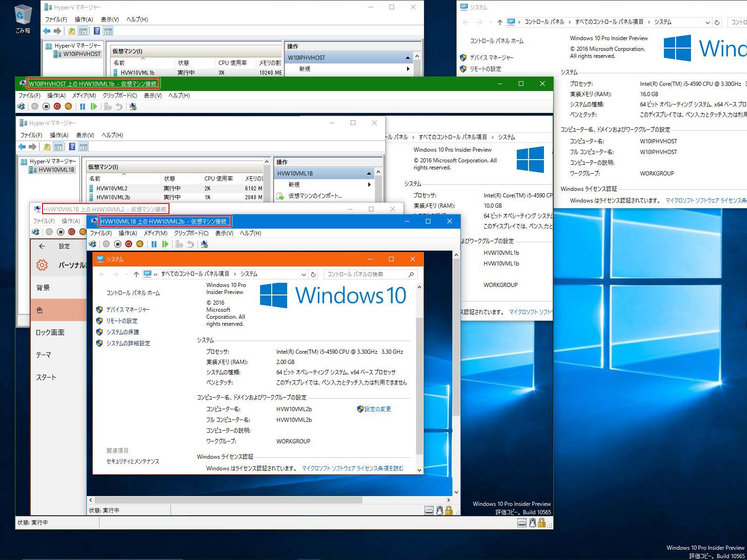Click Enhanced Session icon in HVW10VML1b toolbar
The height and width of the screenshot is (560, 747).
133,106
